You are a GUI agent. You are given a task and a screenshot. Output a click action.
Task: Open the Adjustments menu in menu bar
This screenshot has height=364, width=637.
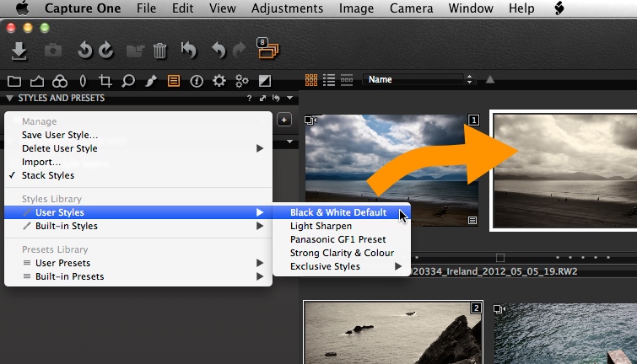(287, 8)
